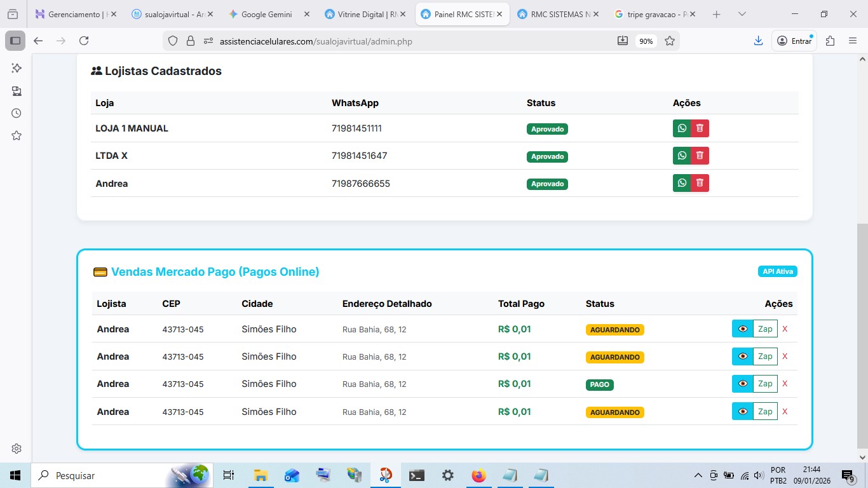Click trash icon in Andrea's lojista row
The image size is (868, 488).
click(700, 183)
